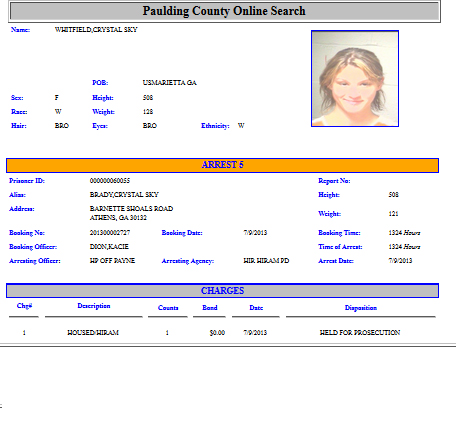Click the HOUSED/HIRAM charge description

(93, 333)
